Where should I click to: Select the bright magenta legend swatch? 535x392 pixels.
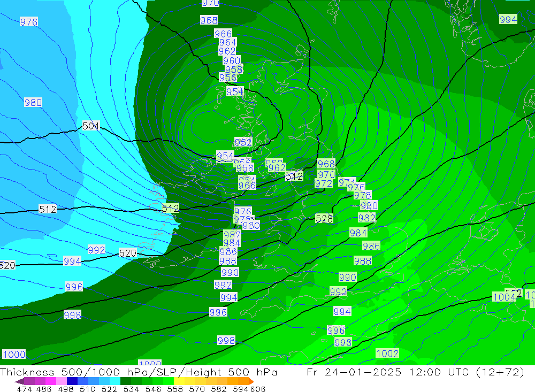(51, 381)
